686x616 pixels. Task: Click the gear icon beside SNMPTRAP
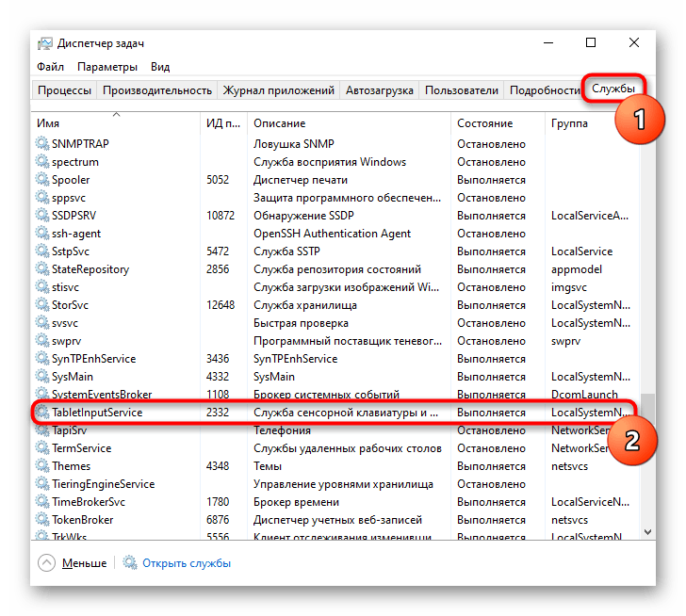pyautogui.click(x=42, y=143)
